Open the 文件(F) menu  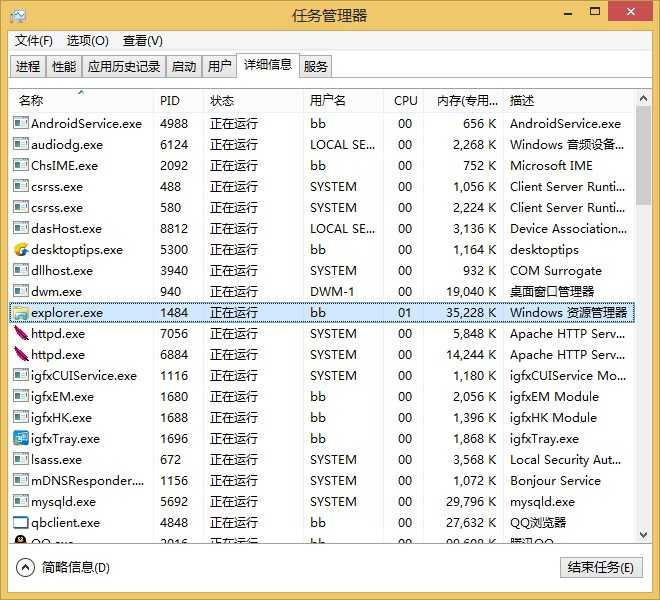coord(34,41)
